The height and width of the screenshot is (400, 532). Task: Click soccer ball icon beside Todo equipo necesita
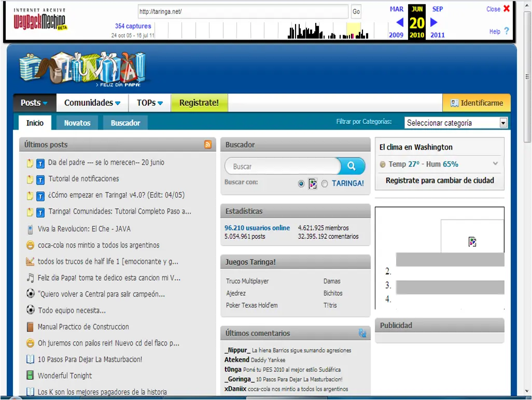30,309
